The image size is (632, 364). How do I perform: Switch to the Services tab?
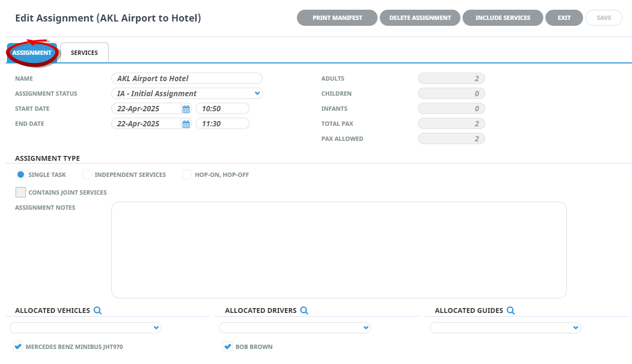pyautogui.click(x=84, y=53)
